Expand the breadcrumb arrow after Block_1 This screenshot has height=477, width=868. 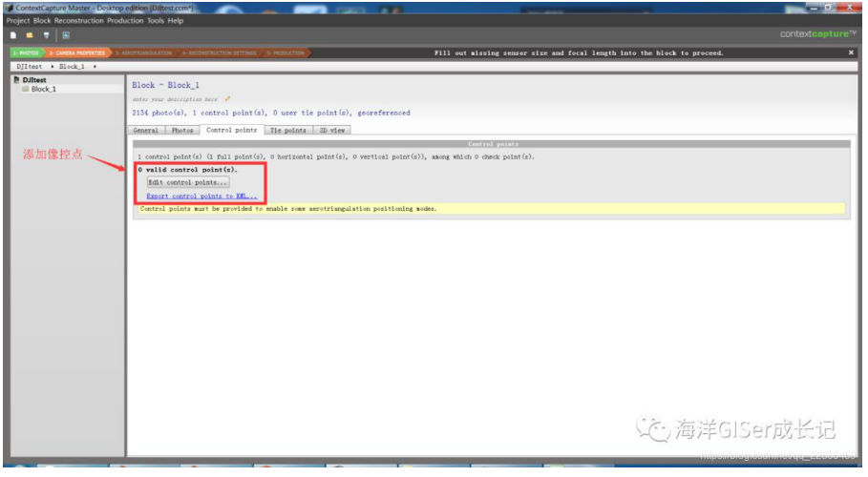[95, 67]
